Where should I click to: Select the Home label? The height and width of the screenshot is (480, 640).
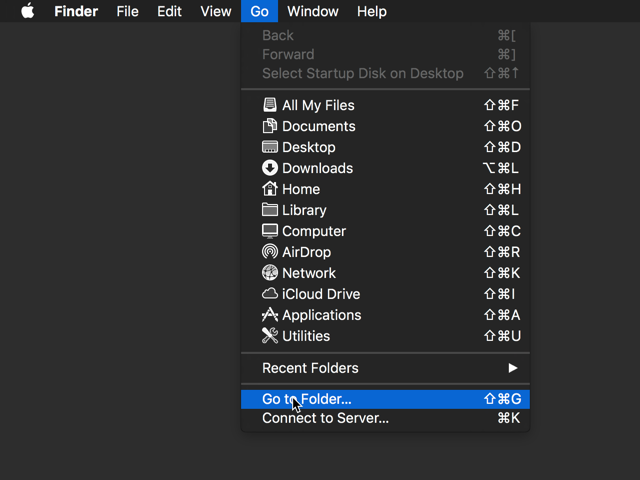point(301,189)
